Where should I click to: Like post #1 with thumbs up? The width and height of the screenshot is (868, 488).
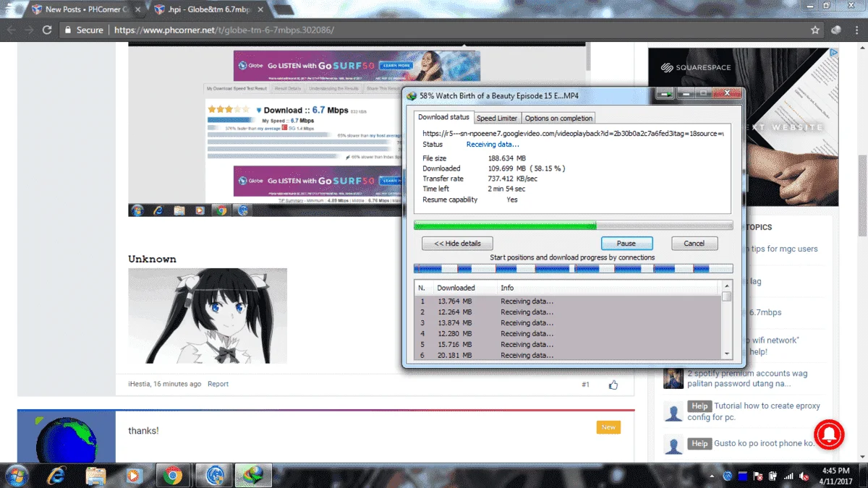pyautogui.click(x=613, y=385)
